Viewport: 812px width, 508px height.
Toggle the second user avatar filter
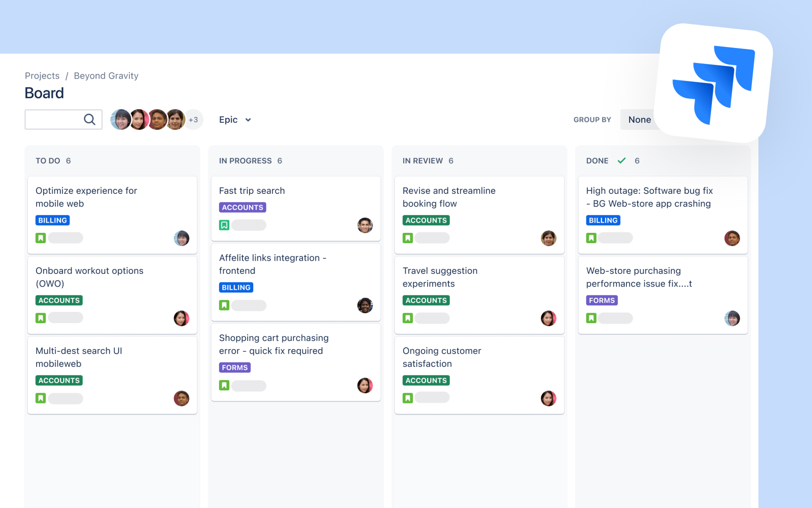click(x=139, y=119)
